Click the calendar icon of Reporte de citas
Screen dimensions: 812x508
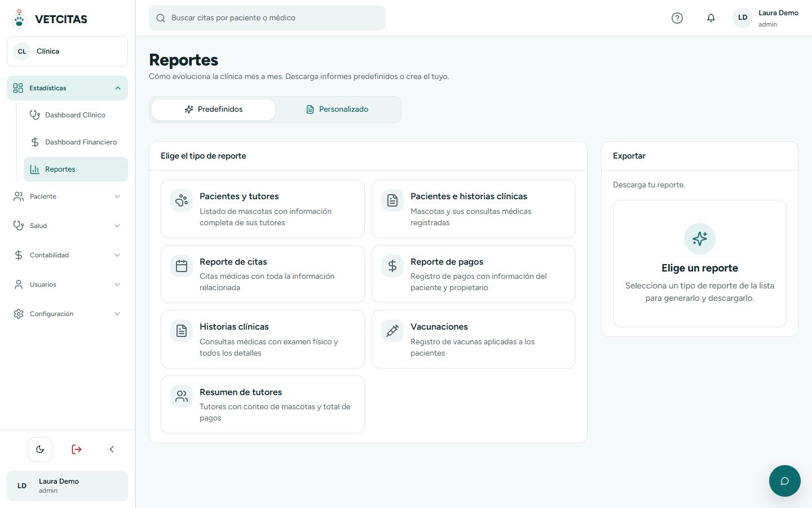click(182, 266)
